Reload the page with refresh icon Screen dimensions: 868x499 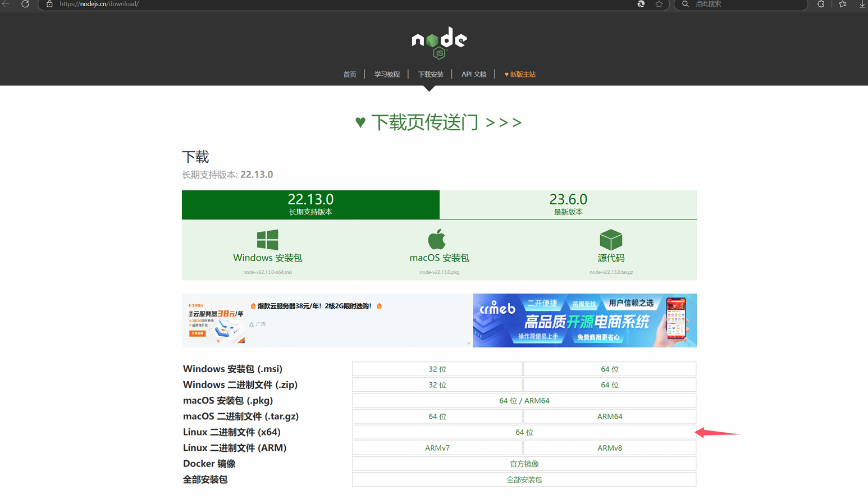click(x=25, y=4)
